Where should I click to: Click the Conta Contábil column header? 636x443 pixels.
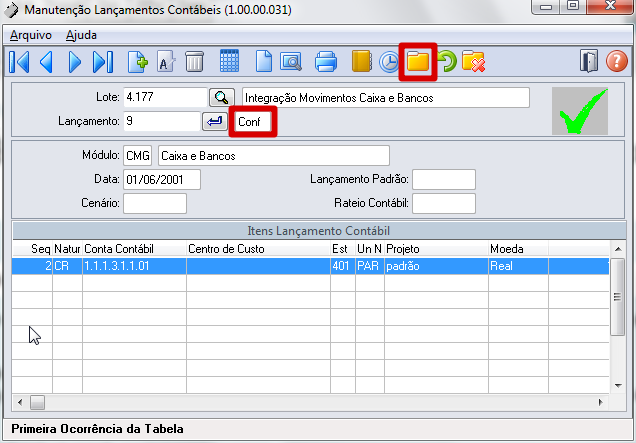(134, 249)
